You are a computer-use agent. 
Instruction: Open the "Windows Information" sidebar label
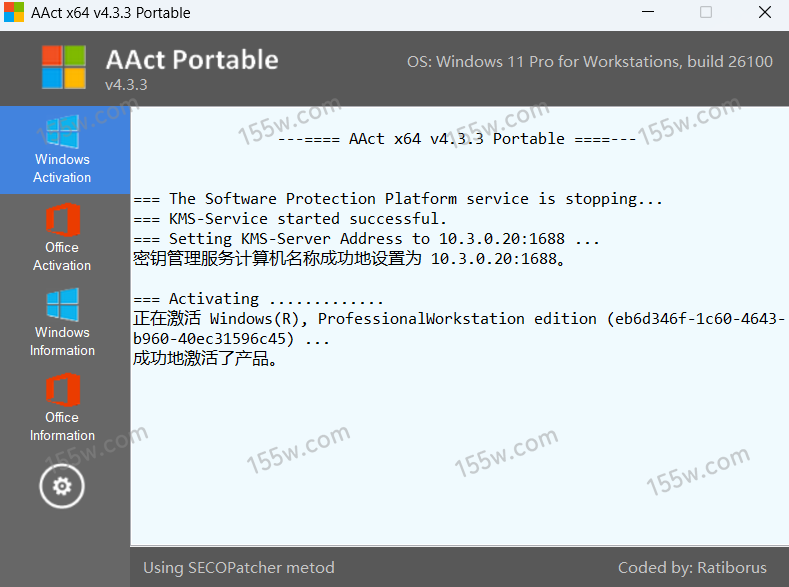click(62, 341)
